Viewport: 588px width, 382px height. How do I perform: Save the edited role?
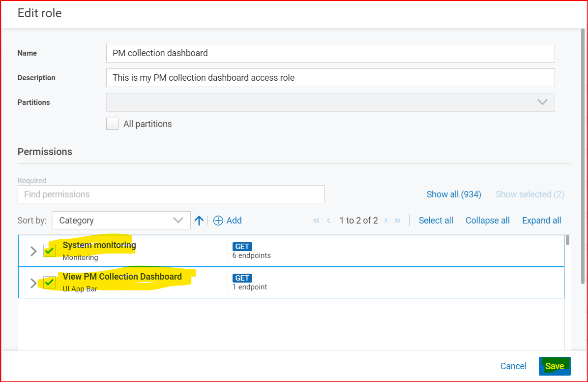(555, 366)
